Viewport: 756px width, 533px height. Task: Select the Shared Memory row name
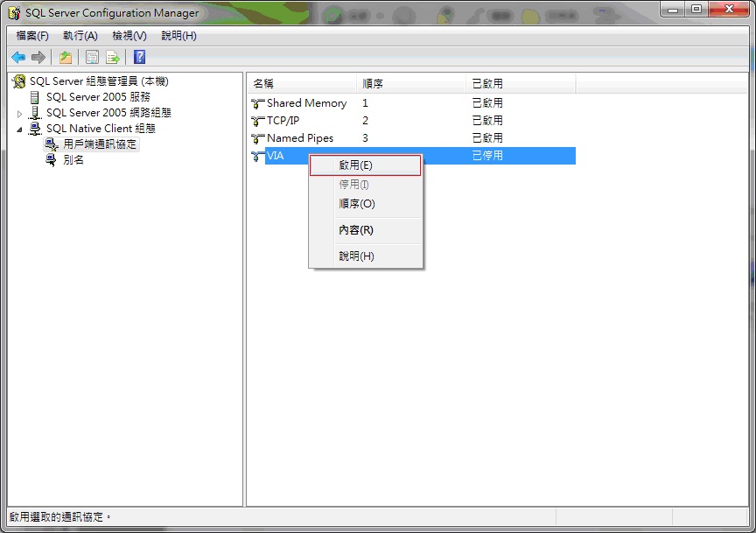pos(306,103)
